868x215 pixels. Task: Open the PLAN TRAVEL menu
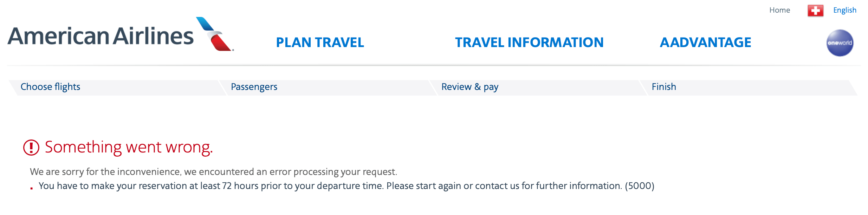pyautogui.click(x=320, y=43)
